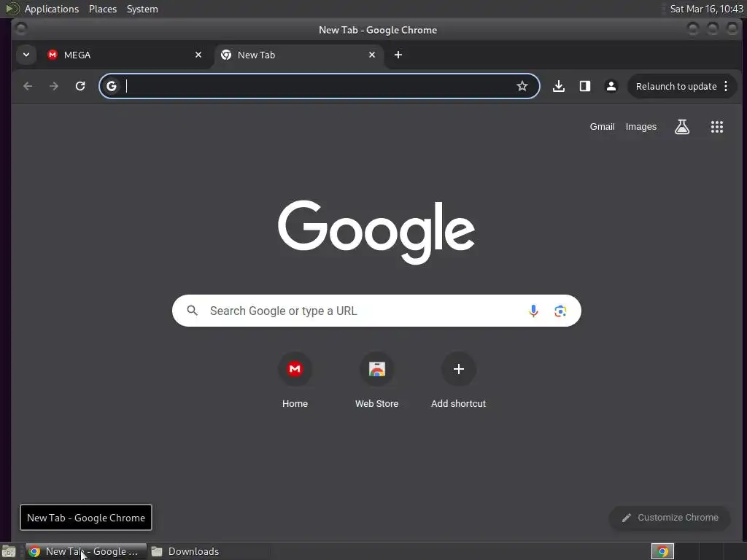
Task: Click the date and time clock
Action: click(x=706, y=9)
